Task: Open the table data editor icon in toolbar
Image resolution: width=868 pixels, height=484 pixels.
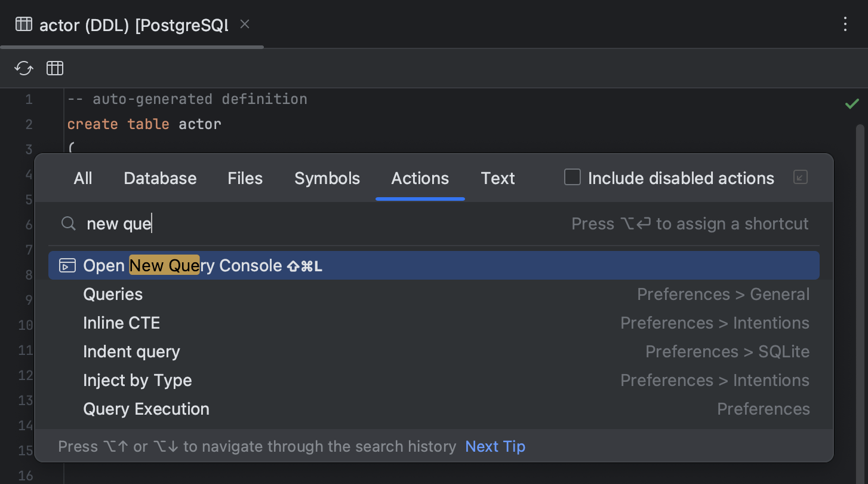Action: [54, 68]
